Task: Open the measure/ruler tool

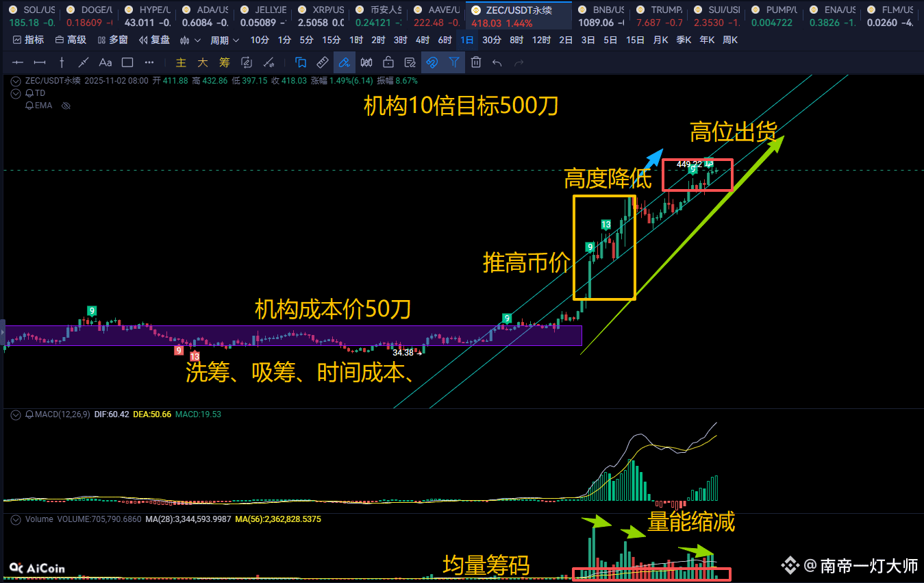Action: [x=321, y=62]
